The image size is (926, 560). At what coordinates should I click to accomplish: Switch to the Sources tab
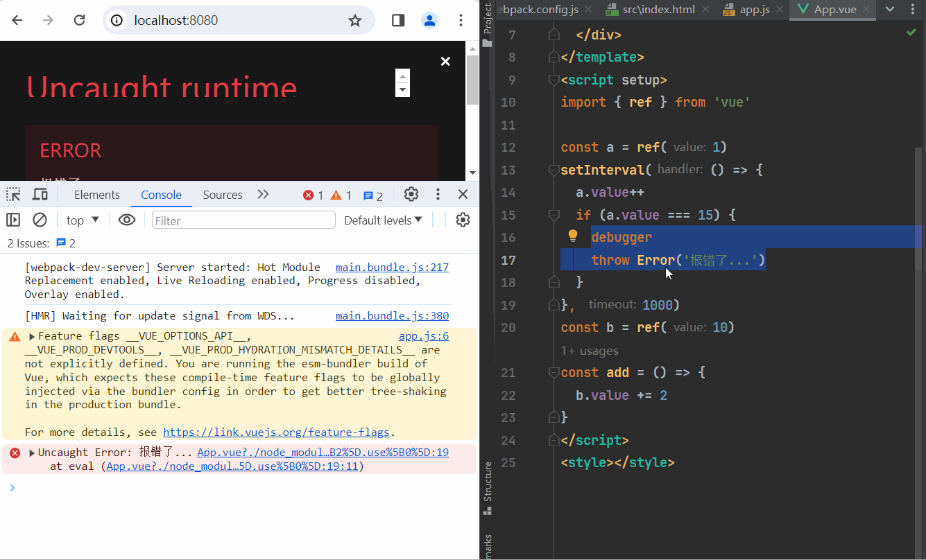click(x=223, y=195)
